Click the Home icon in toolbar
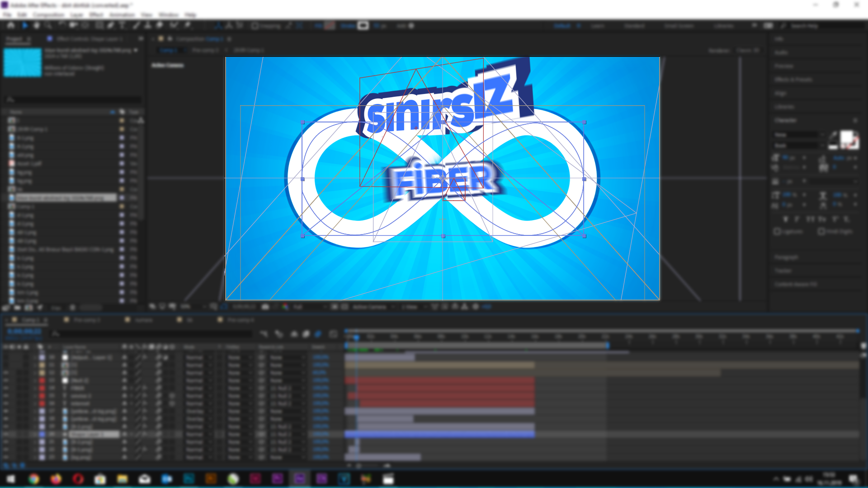This screenshot has width=868, height=488. click(x=11, y=26)
